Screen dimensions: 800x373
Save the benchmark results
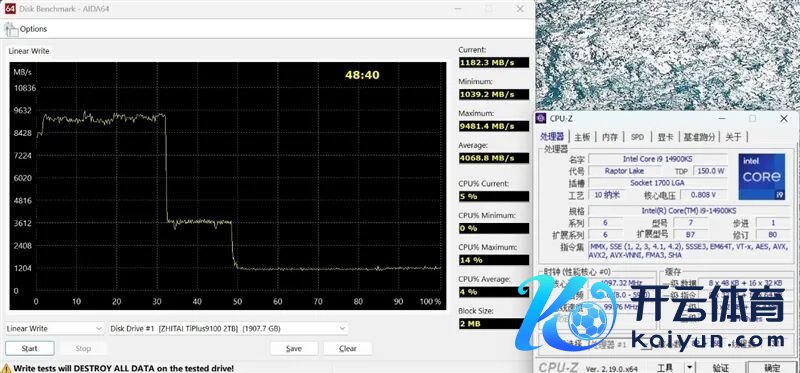[293, 349]
